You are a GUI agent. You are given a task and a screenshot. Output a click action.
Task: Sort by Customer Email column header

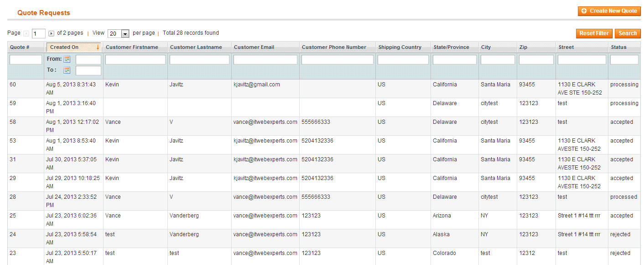254,47
